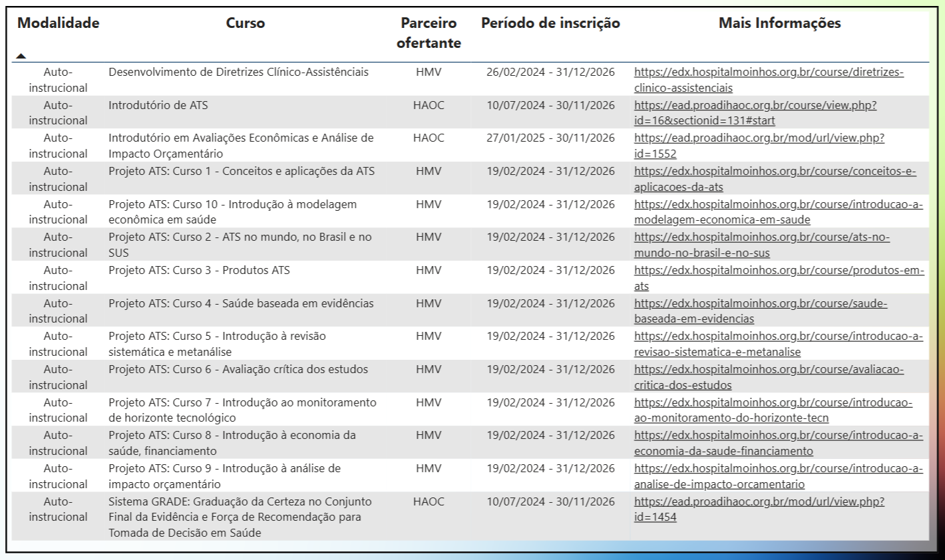Click the date range '26/02/2024 - 31/12/2026'

[x=550, y=72]
